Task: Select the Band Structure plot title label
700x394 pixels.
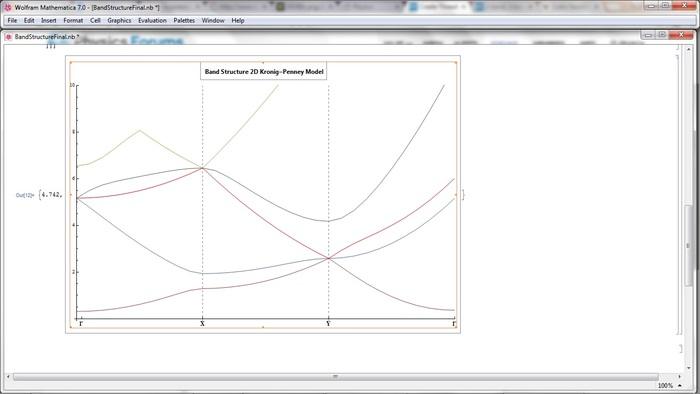Action: pos(264,71)
